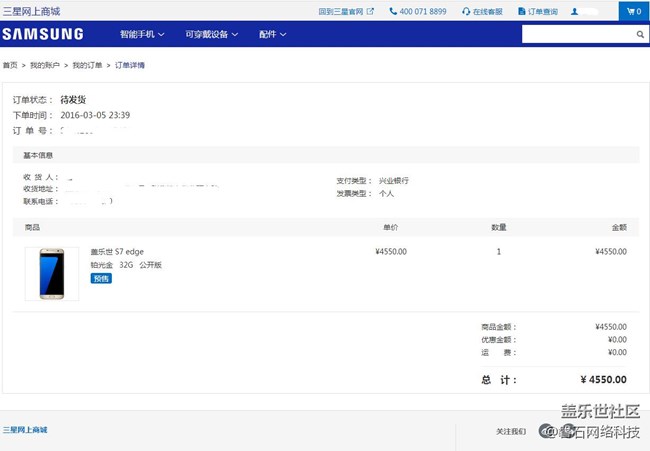Click 三星网上商城 footer link

point(25,430)
